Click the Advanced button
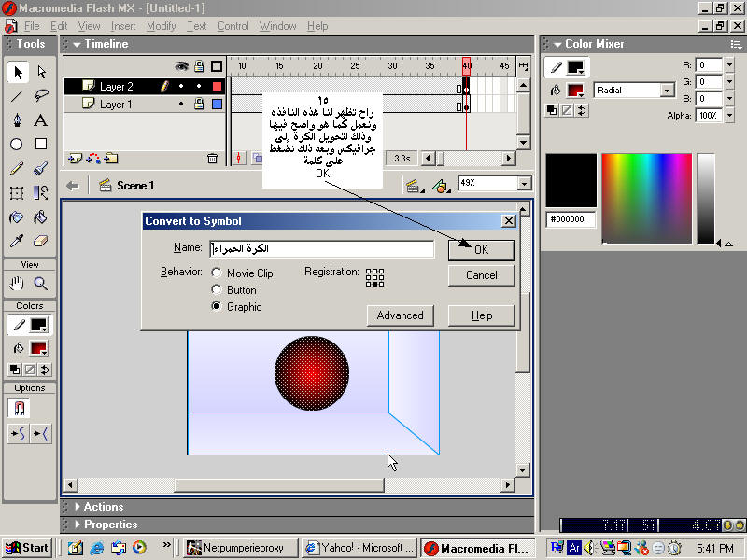The image size is (747, 560). (401, 315)
